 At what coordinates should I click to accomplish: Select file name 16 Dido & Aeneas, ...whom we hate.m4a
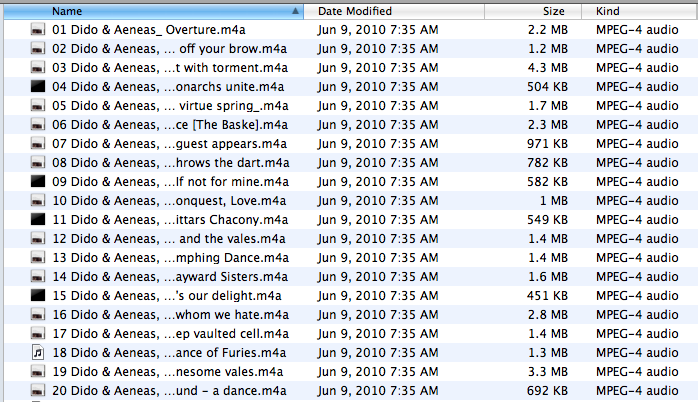170,314
